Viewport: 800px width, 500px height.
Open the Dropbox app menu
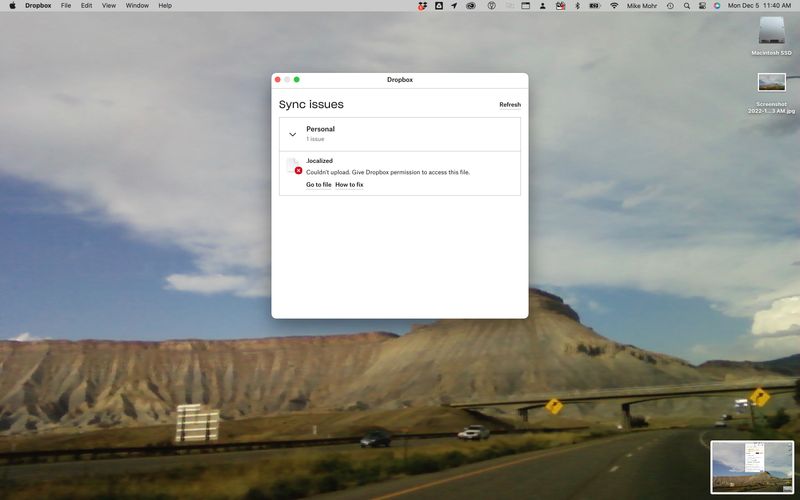tap(38, 6)
